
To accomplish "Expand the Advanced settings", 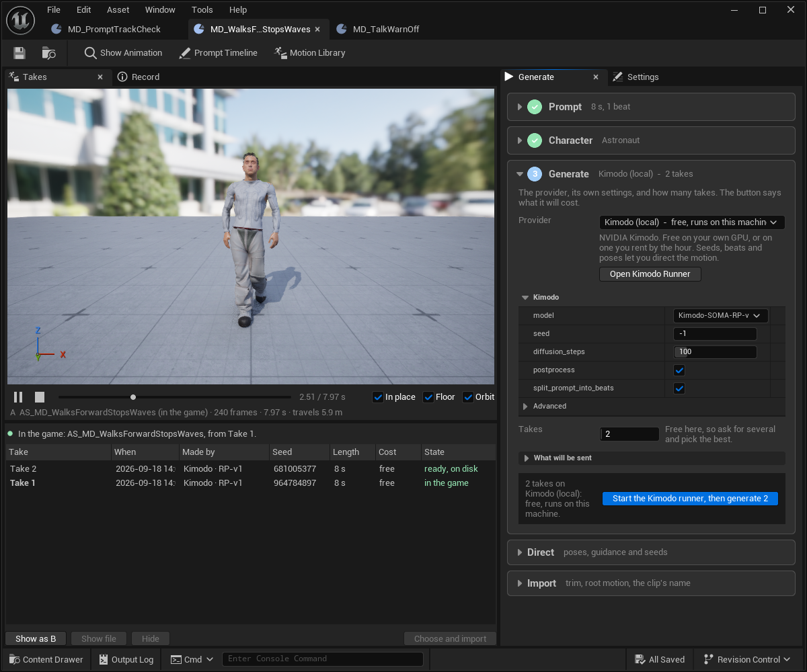I will pyautogui.click(x=525, y=407).
